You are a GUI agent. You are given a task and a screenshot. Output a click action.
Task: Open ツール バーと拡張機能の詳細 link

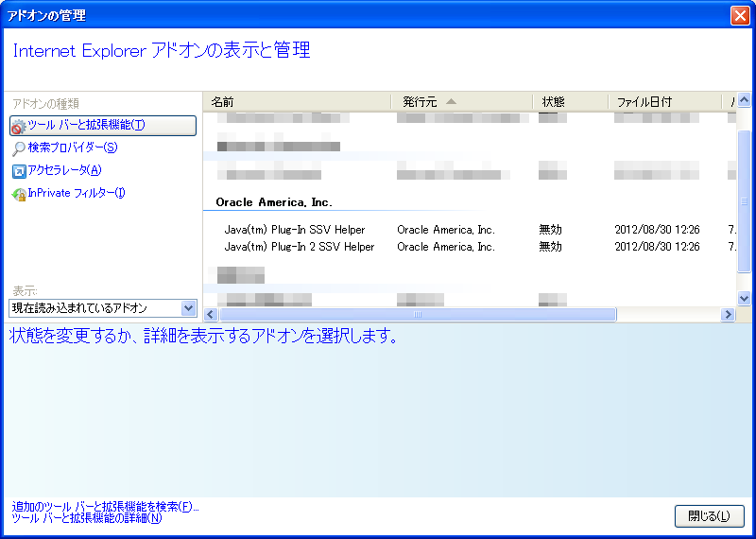(86, 518)
